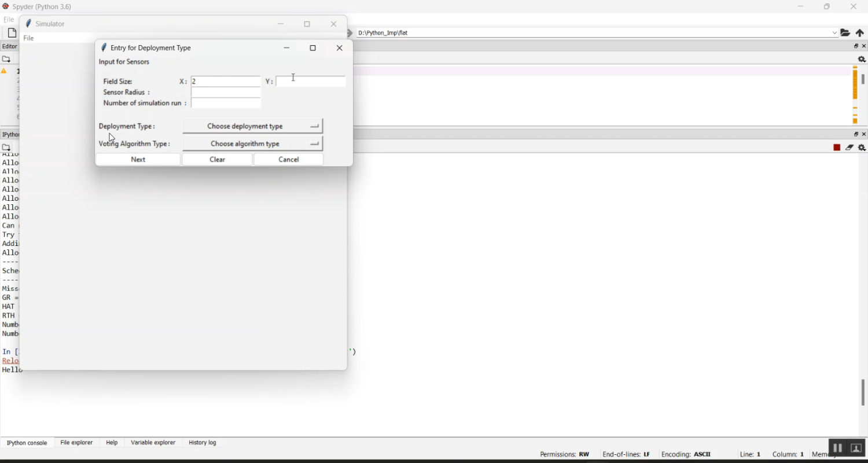Maximize the Simulator window
The height and width of the screenshot is (463, 868).
coord(307,24)
